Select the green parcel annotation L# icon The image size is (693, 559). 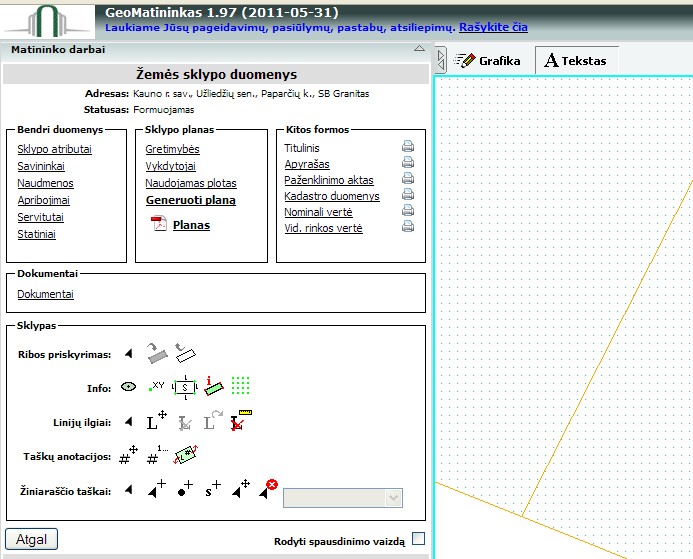(x=186, y=455)
